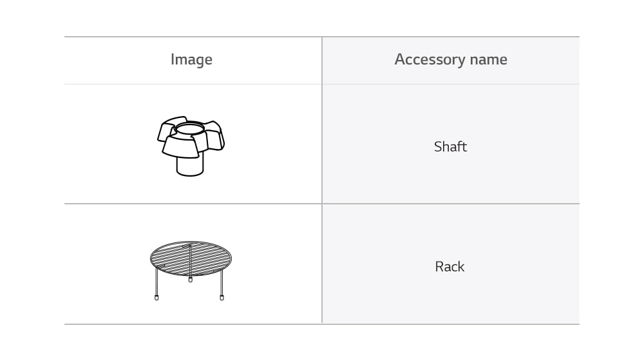
Task: Click the "Shaft" accessory name
Action: 450,146
